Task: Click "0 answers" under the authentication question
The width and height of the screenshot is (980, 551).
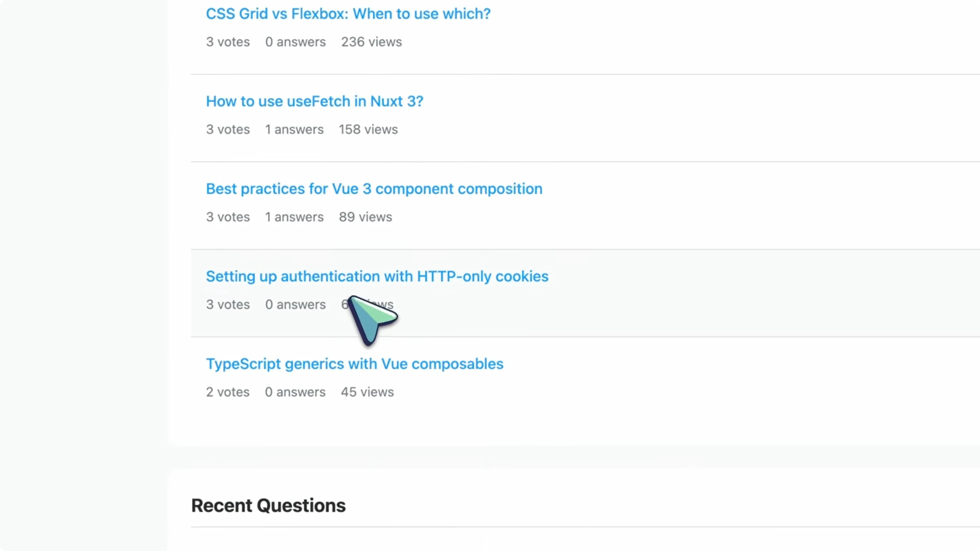Action: [295, 304]
